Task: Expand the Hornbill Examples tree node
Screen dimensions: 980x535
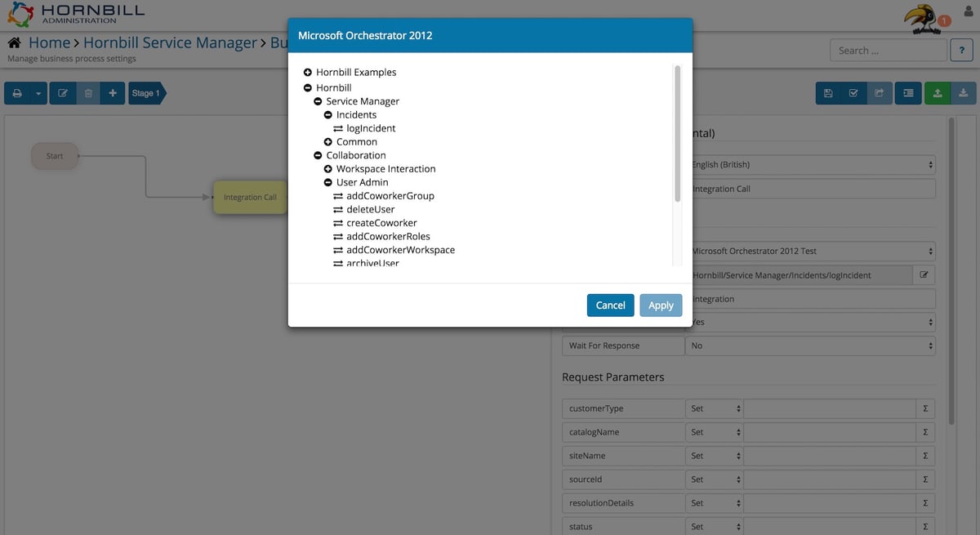Action: [307, 72]
